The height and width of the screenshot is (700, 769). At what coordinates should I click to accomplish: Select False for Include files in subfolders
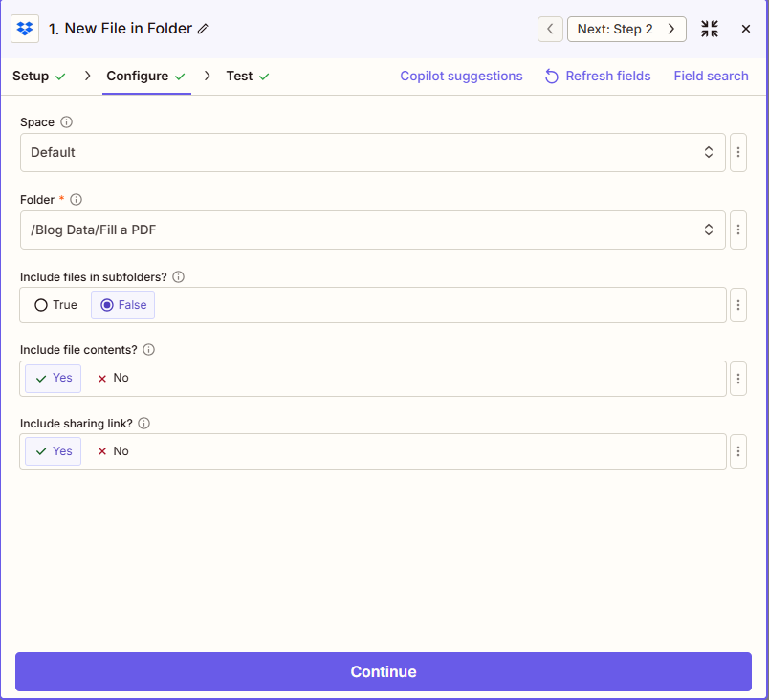123,305
